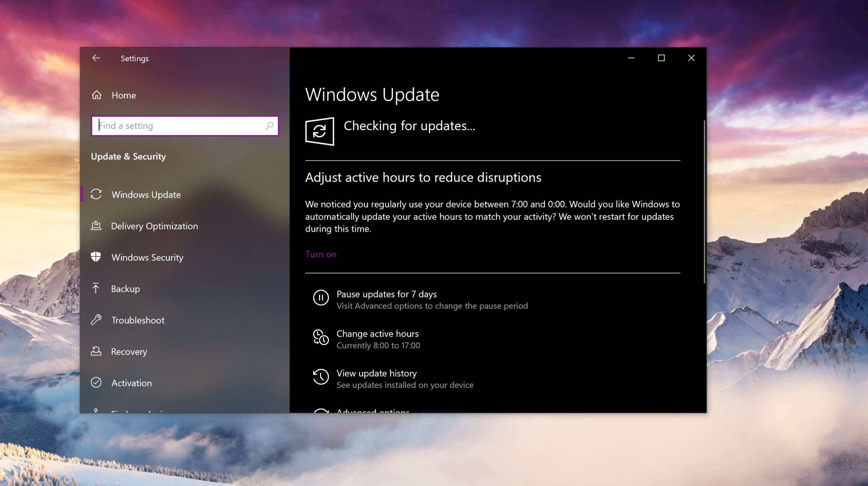Click the Home house icon
868x486 pixels.
(x=97, y=95)
